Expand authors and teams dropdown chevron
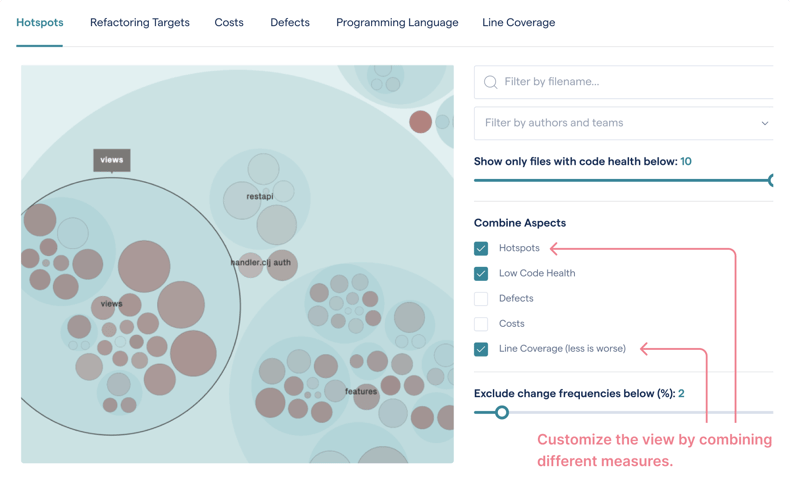790x485 pixels. [x=764, y=123]
